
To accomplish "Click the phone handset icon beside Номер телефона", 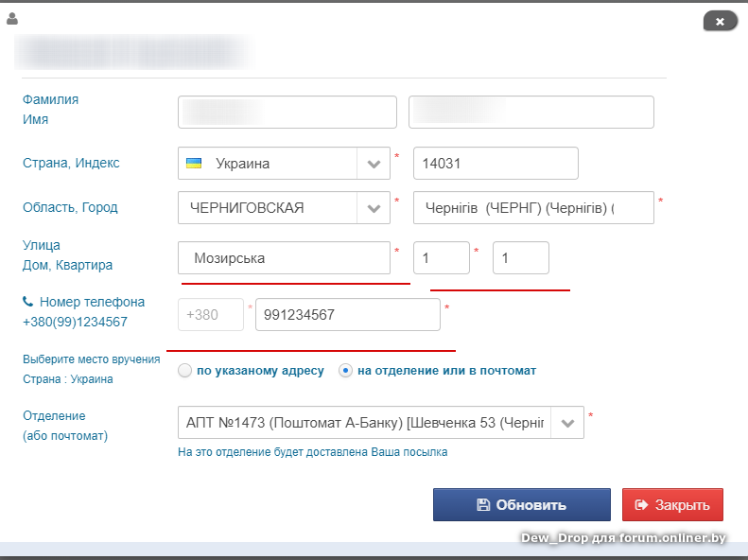I will 28,302.
